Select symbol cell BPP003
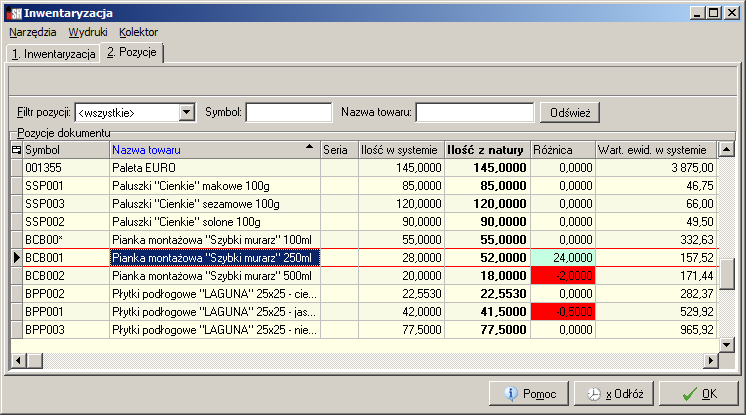Image resolution: width=746 pixels, height=415 pixels. tap(66, 330)
